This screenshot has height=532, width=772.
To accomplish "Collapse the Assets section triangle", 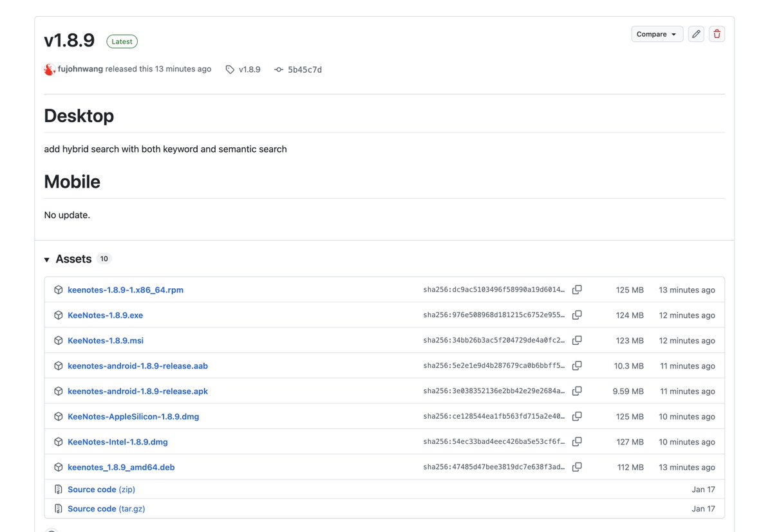I will [x=47, y=260].
